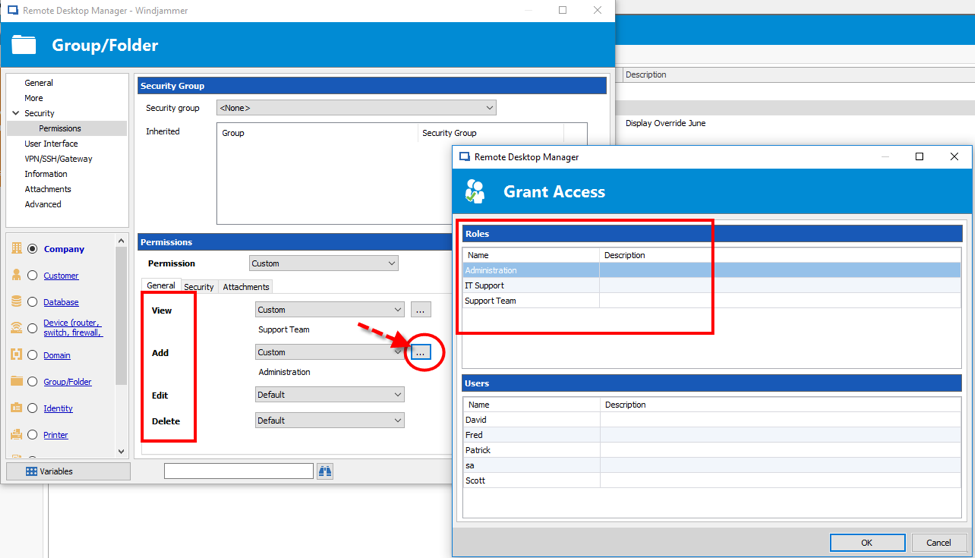This screenshot has height=558, width=975.
Task: Click the Identity entry type icon
Action: (16, 408)
